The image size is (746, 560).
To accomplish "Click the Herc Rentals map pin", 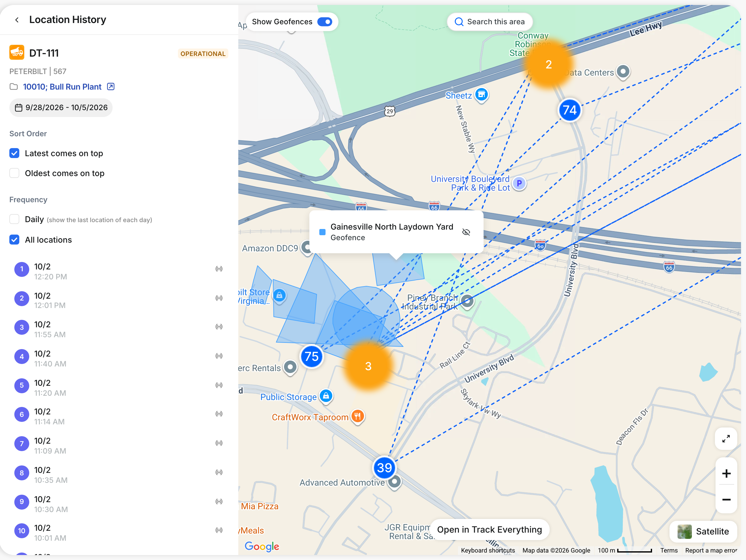I will coord(290,367).
